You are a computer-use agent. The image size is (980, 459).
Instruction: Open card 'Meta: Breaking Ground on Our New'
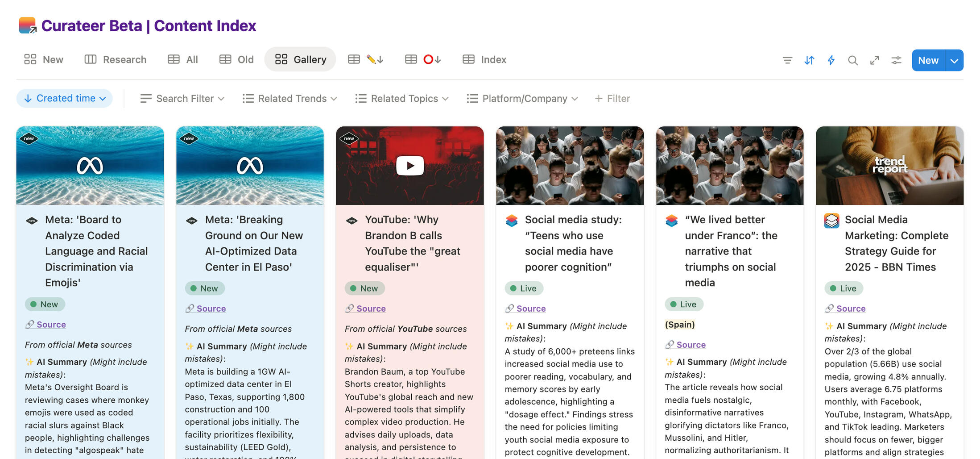(254, 243)
